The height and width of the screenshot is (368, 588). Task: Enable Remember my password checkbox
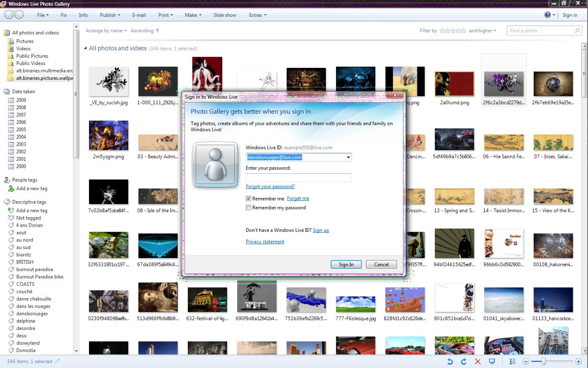point(248,208)
